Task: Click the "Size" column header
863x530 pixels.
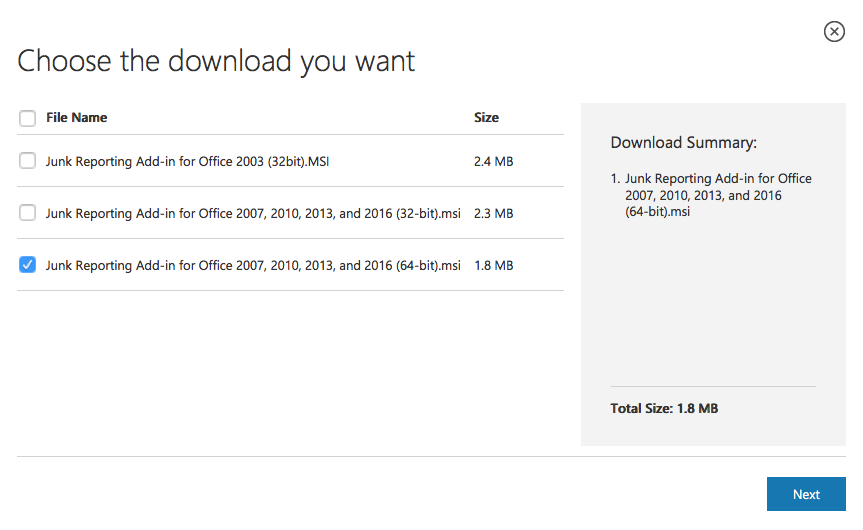Action: [486, 117]
